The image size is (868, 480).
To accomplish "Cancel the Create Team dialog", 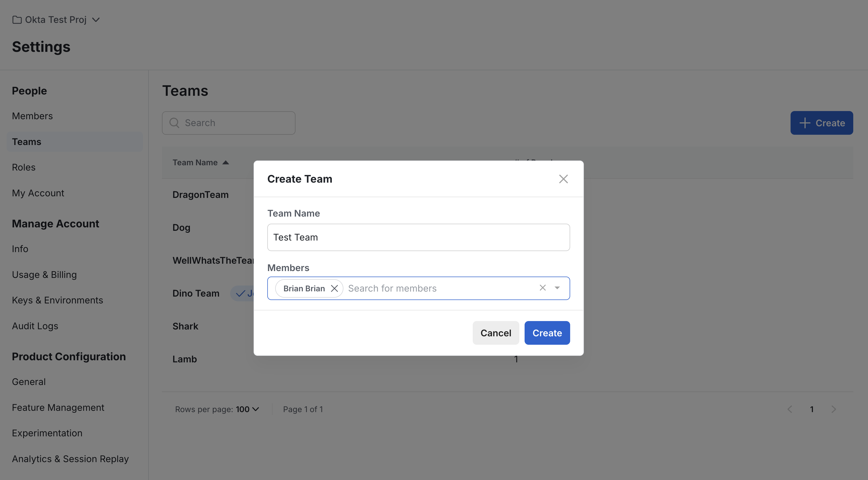I will [495, 333].
